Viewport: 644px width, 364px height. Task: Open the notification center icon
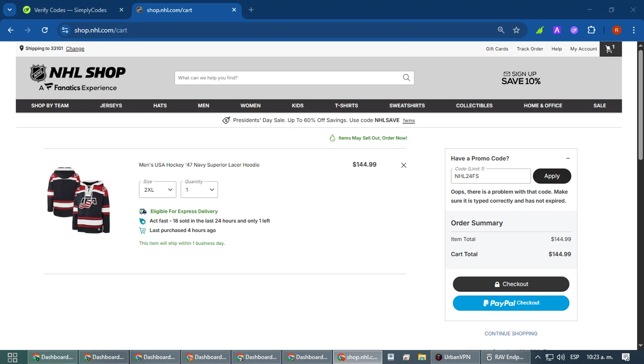(626, 357)
